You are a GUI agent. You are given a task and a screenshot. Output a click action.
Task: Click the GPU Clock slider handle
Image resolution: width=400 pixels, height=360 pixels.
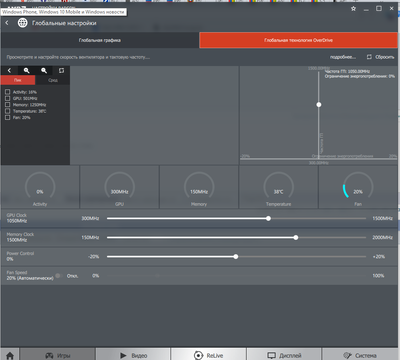pyautogui.click(x=268, y=218)
